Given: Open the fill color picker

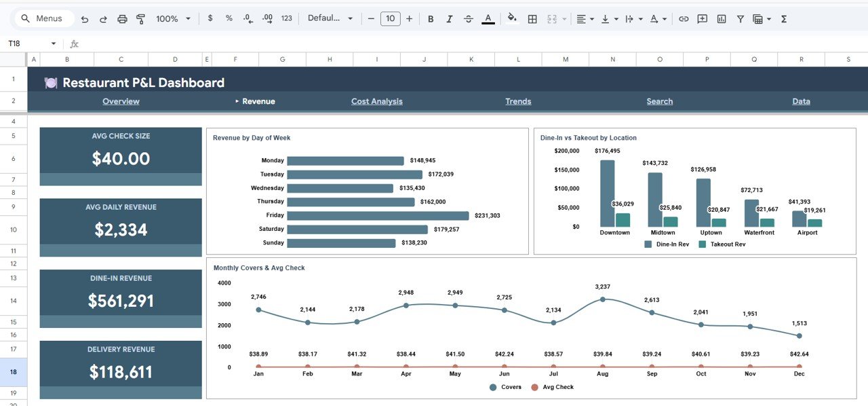Looking at the screenshot, I should 512,18.
